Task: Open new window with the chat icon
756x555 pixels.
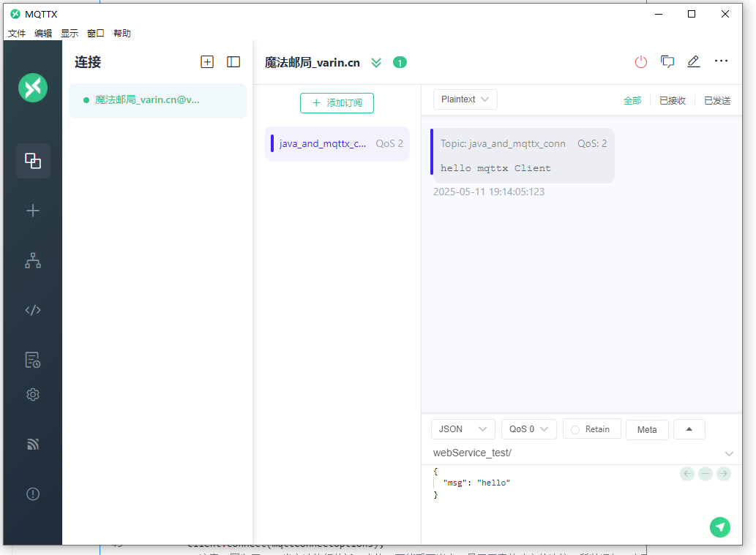Action: [667, 61]
